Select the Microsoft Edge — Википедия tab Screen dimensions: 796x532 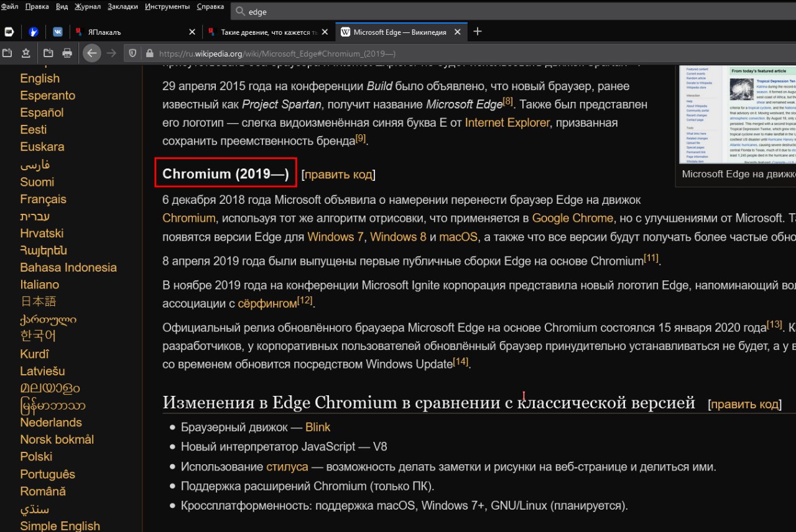pyautogui.click(x=401, y=32)
